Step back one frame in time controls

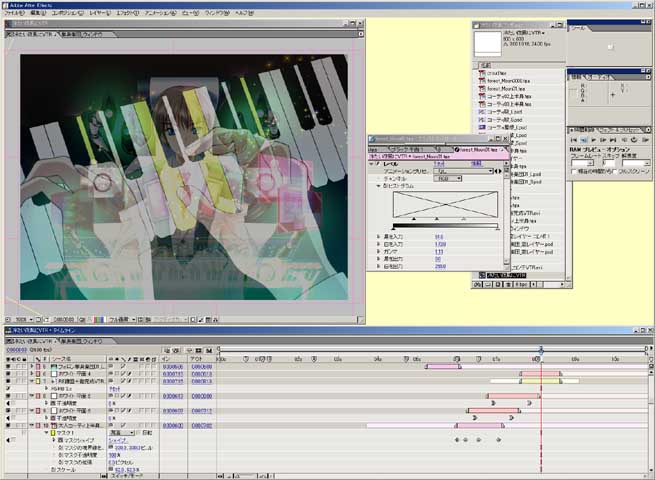584,140
